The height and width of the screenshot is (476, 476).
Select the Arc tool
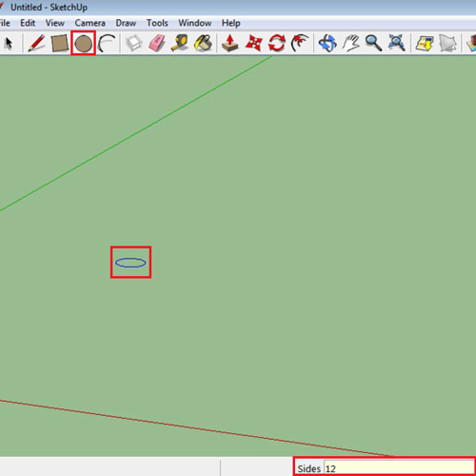pos(107,43)
